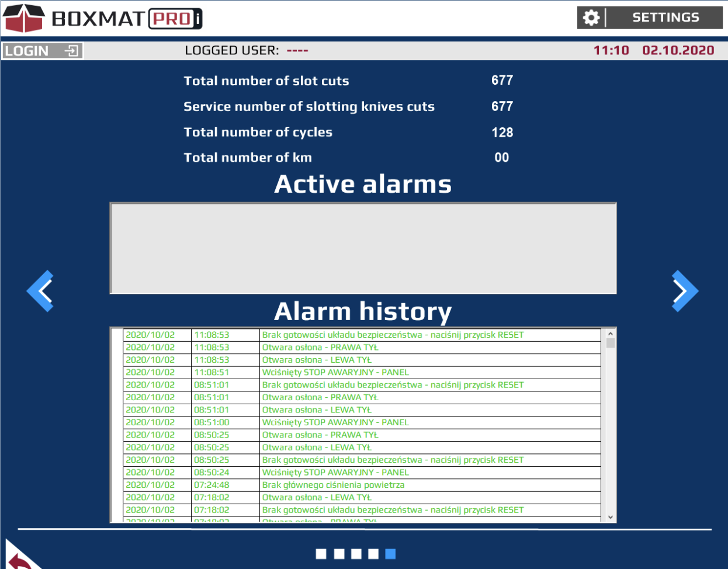
Task: Click the LOGIN button
Action: pos(42,51)
